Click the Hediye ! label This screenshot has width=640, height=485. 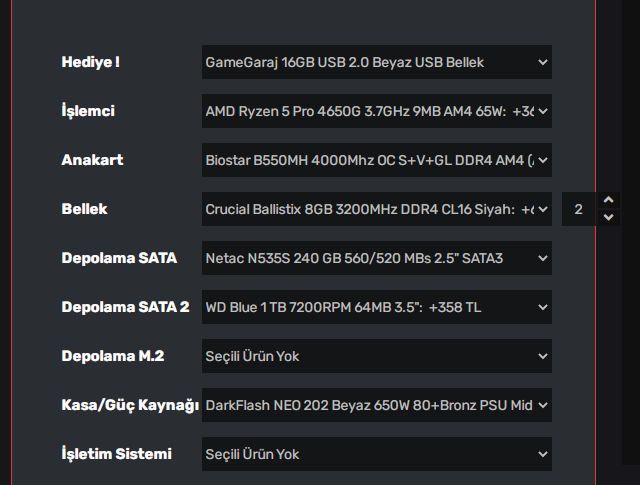[x=90, y=62]
